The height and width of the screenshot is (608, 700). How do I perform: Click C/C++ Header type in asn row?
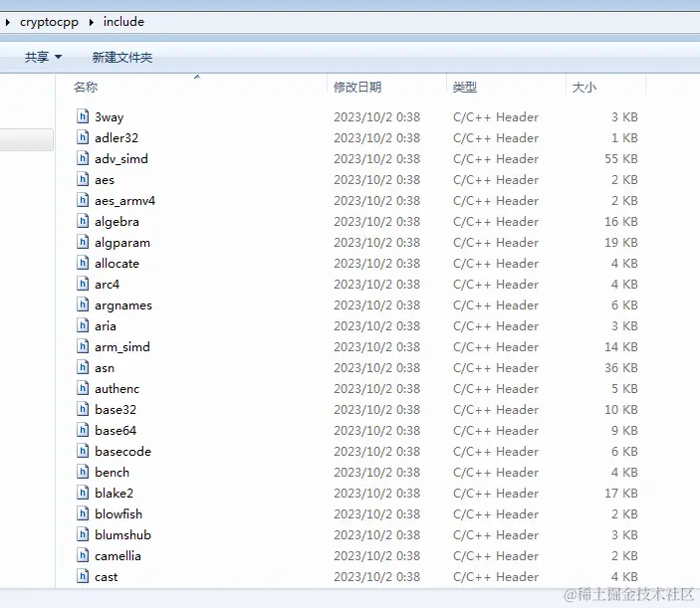pyautogui.click(x=496, y=368)
